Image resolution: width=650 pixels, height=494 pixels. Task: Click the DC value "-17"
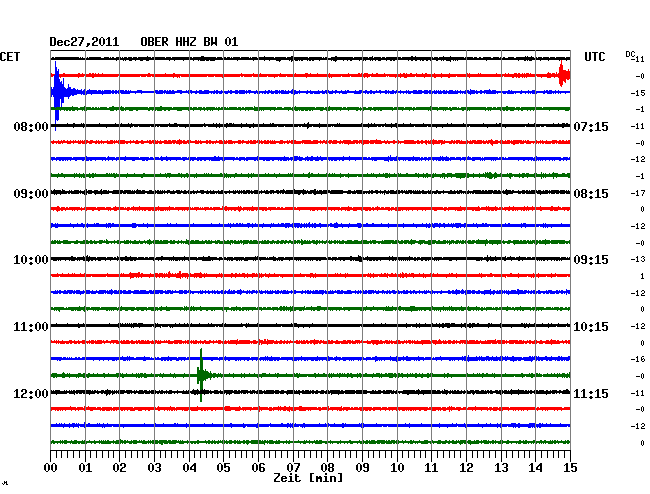click(638, 193)
